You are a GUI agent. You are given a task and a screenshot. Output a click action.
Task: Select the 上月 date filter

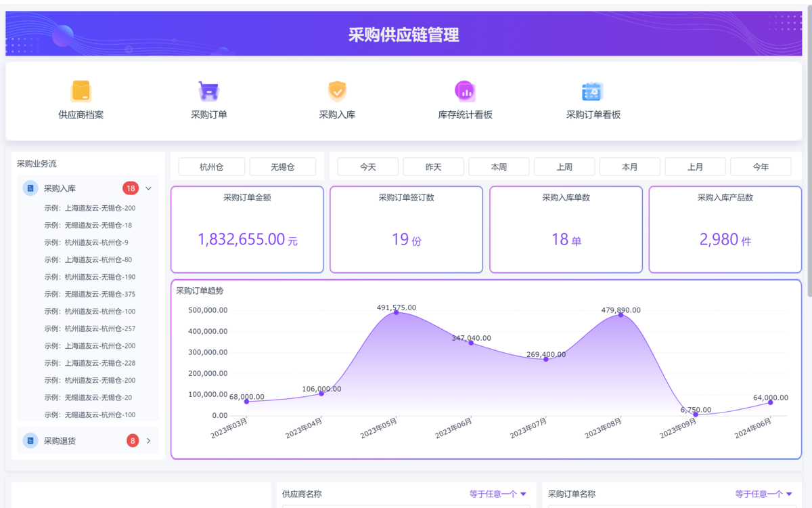pyautogui.click(x=696, y=167)
